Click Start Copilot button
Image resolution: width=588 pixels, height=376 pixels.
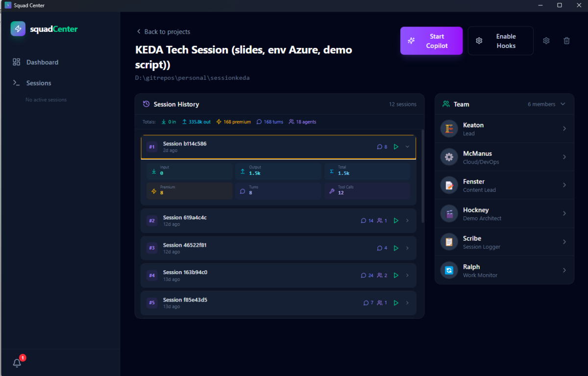(x=431, y=41)
